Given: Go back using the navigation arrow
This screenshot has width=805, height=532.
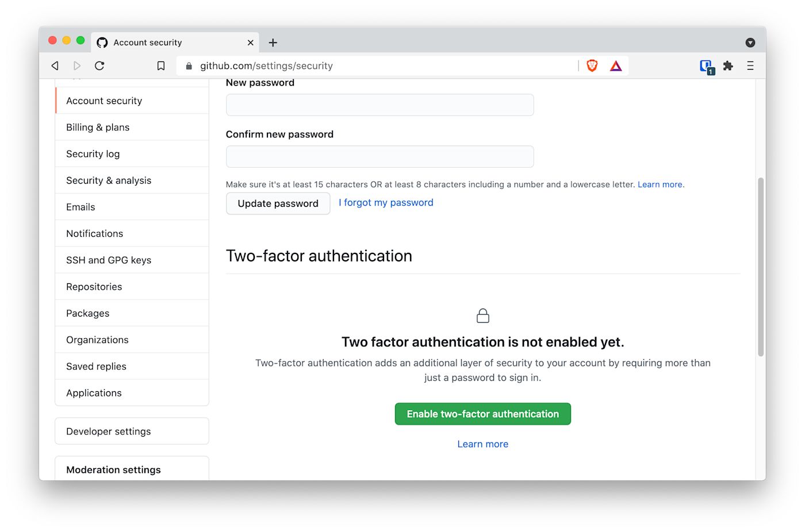Looking at the screenshot, I should (55, 65).
